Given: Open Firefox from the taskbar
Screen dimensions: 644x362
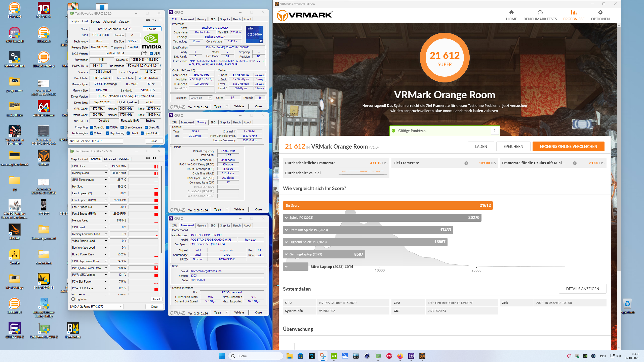Looking at the screenshot, I should [x=400, y=356].
